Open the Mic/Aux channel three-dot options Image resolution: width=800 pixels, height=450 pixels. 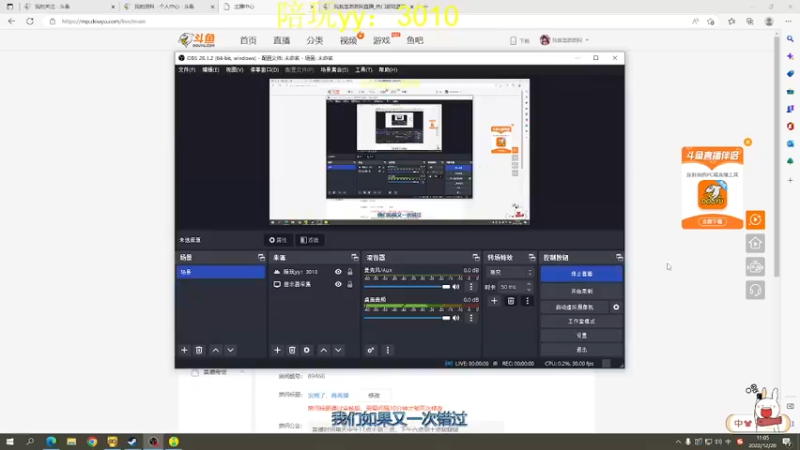[471, 287]
